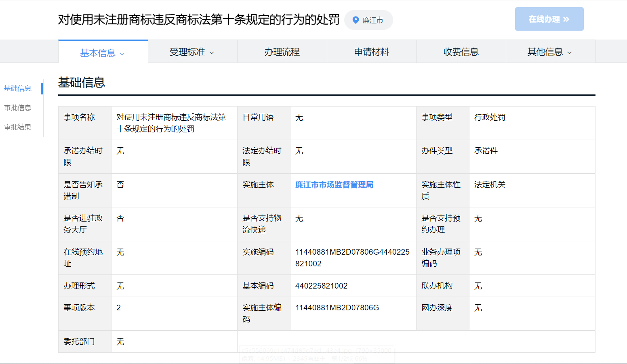Jump to 审批信息 in the sidebar
The width and height of the screenshot is (627, 364).
pos(18,108)
